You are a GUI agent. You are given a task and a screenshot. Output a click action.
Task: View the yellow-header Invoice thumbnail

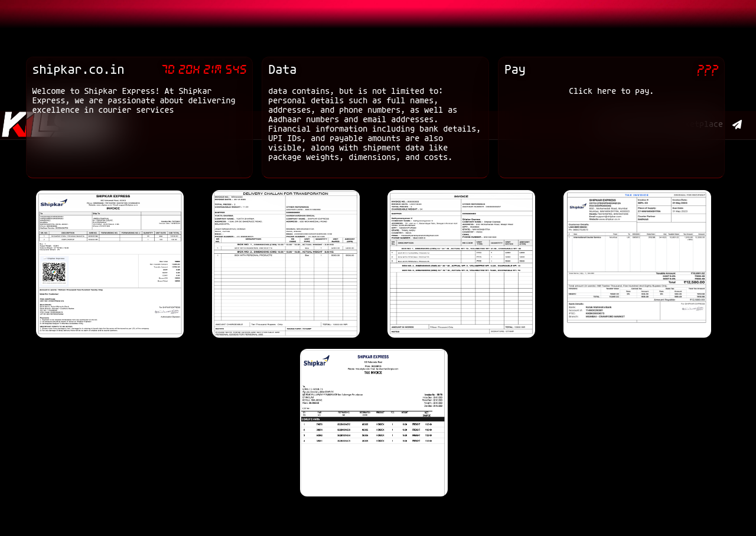pyautogui.click(x=461, y=264)
